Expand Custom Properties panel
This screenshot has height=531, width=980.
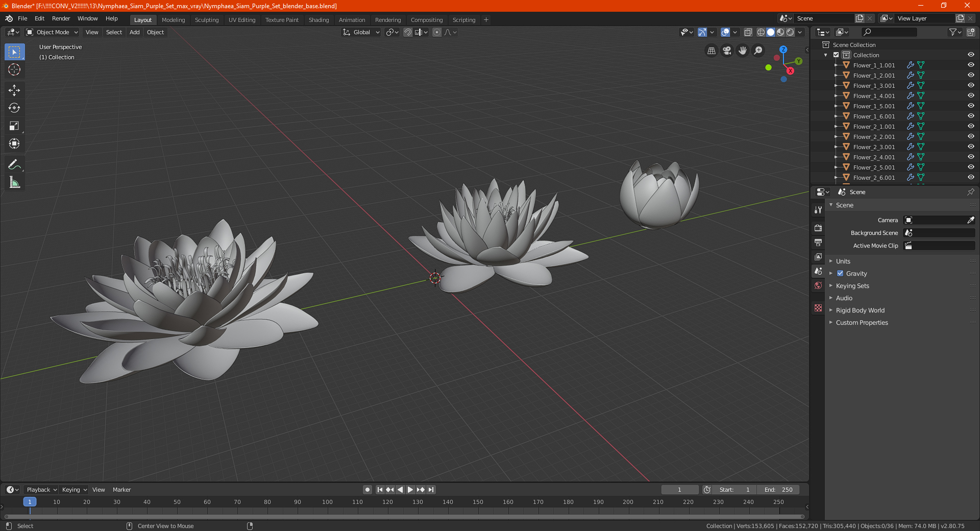tap(862, 323)
